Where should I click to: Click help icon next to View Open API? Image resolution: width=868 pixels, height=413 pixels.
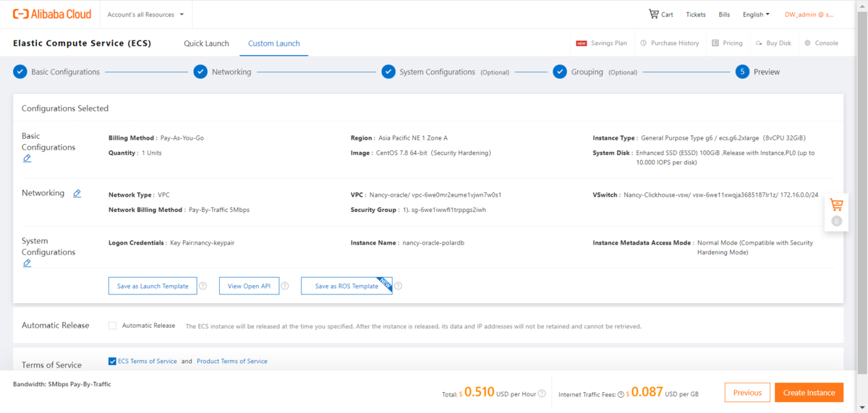pyautogui.click(x=285, y=286)
